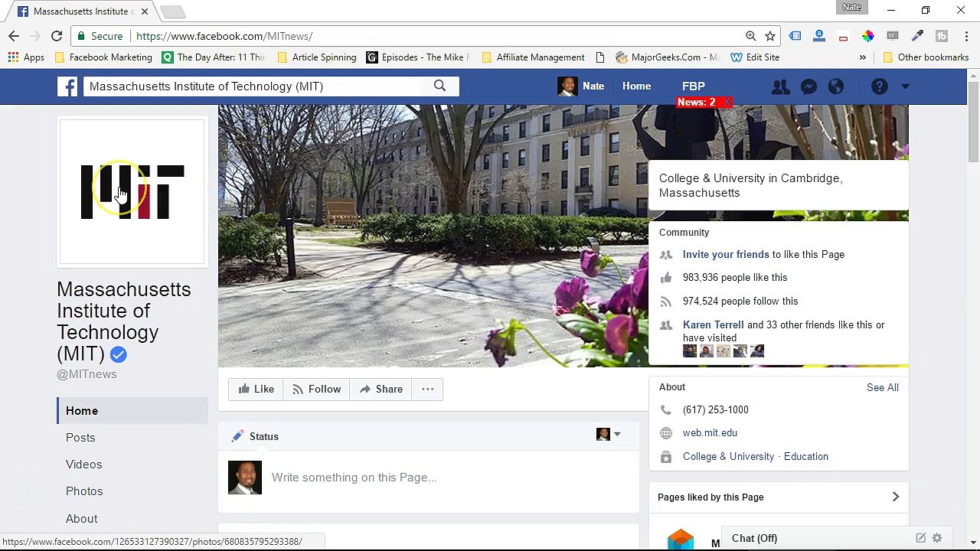
Task: Click the color wheel extension icon
Action: (867, 36)
